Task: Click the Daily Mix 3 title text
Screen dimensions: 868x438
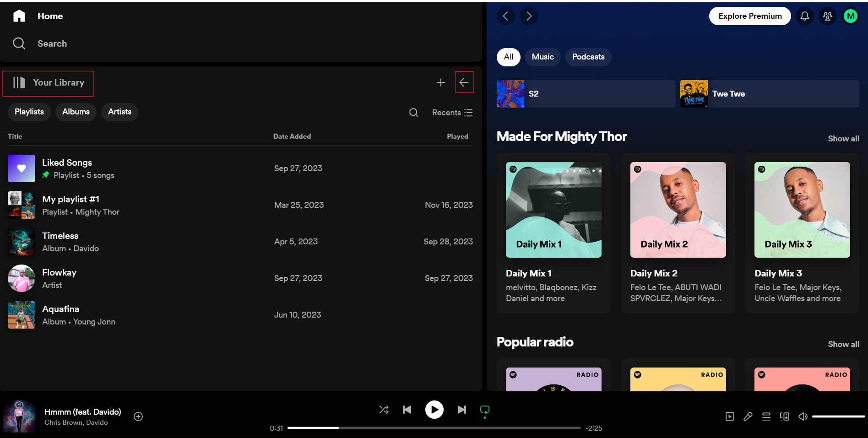Action: [x=778, y=274]
